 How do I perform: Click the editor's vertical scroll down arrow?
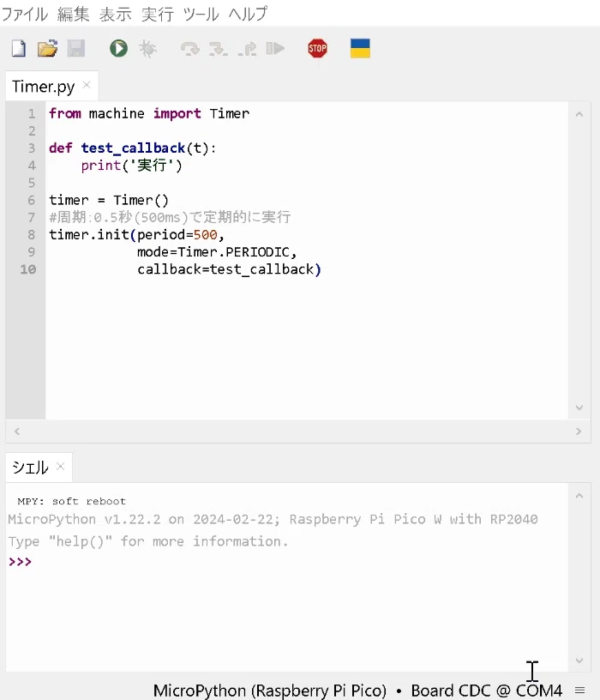coord(579,407)
